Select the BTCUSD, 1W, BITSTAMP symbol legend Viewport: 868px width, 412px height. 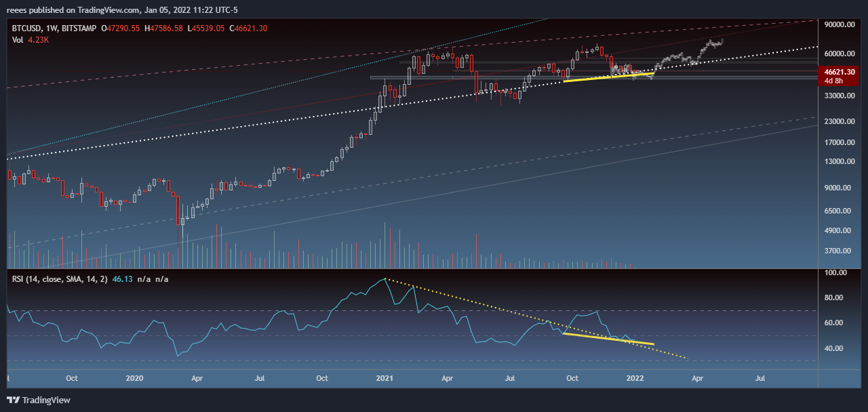[54, 28]
